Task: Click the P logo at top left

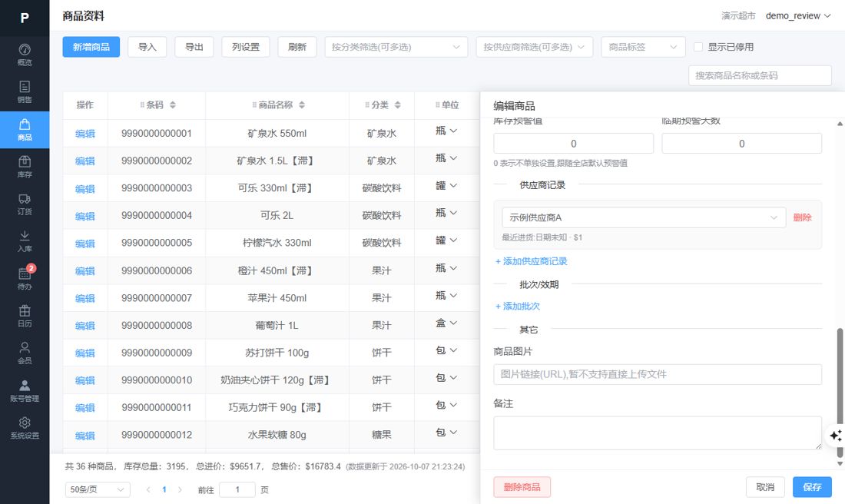Action: point(25,18)
